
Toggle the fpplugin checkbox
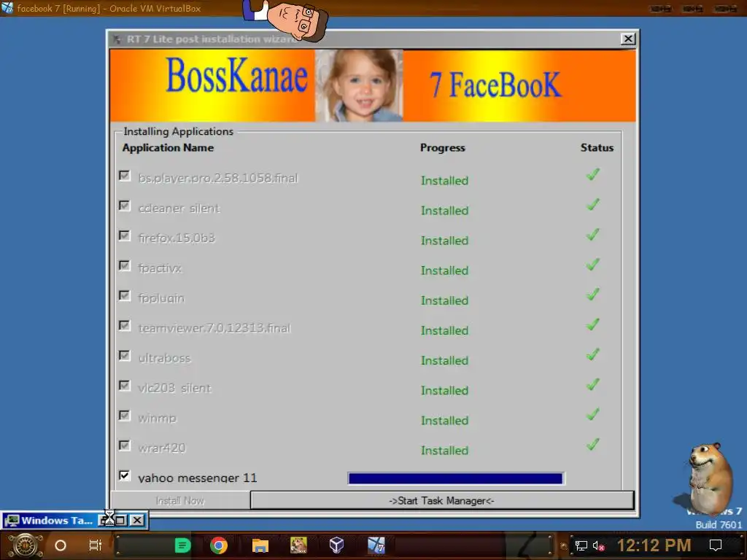(x=124, y=296)
